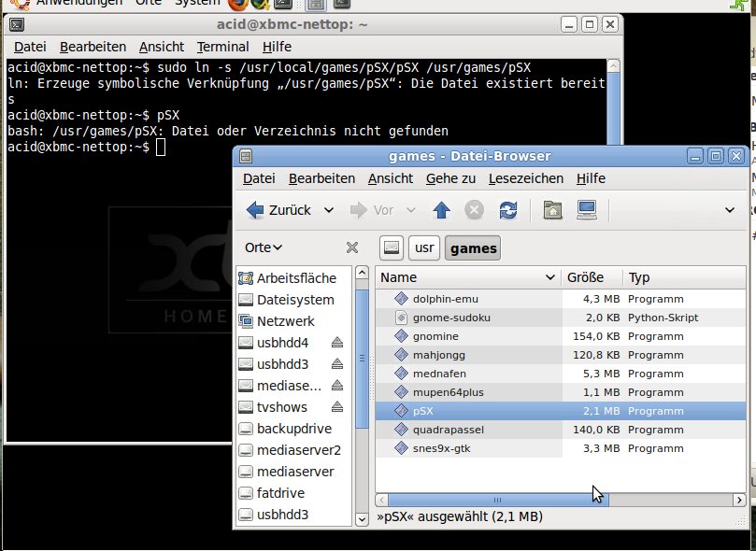
Task: Open Dateisystem in the sidebar
Action: (x=294, y=300)
